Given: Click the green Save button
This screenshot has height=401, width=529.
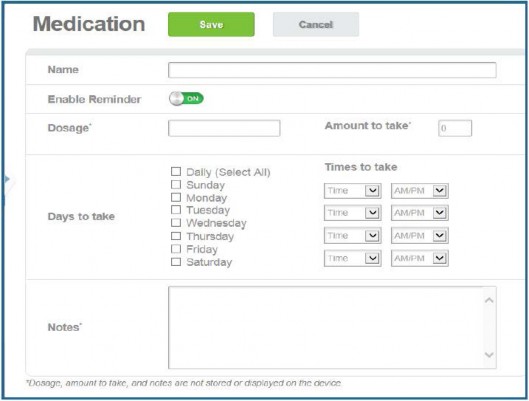Looking at the screenshot, I should click(211, 24).
